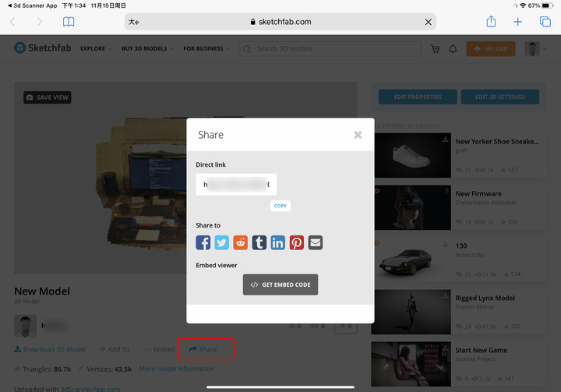Share the model to Tumblr

[259, 242]
